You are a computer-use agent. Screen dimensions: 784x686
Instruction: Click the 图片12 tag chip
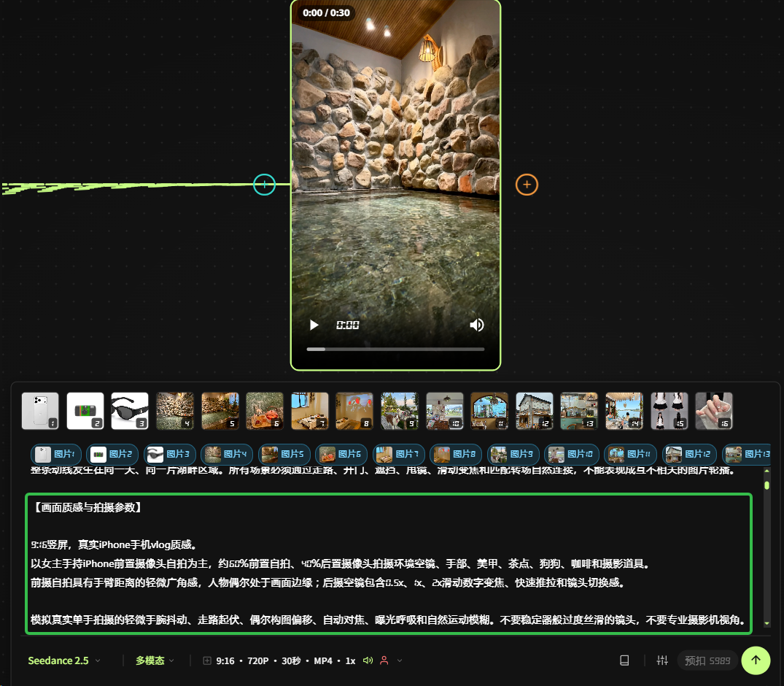(689, 455)
